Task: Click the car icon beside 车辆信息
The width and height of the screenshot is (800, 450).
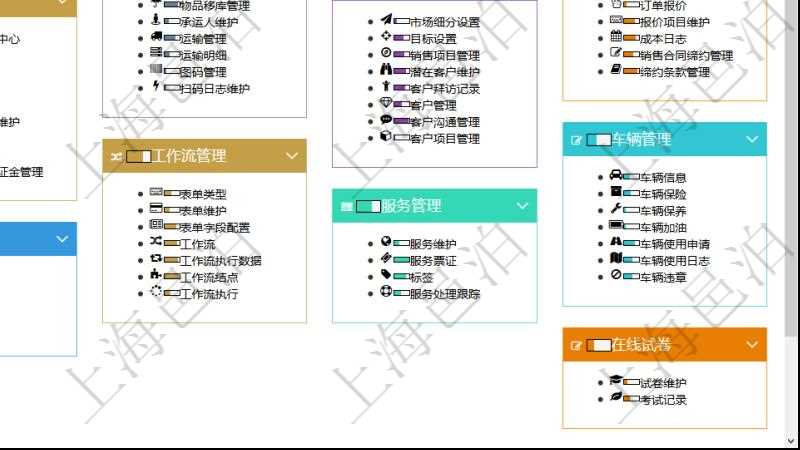Action: click(x=616, y=175)
